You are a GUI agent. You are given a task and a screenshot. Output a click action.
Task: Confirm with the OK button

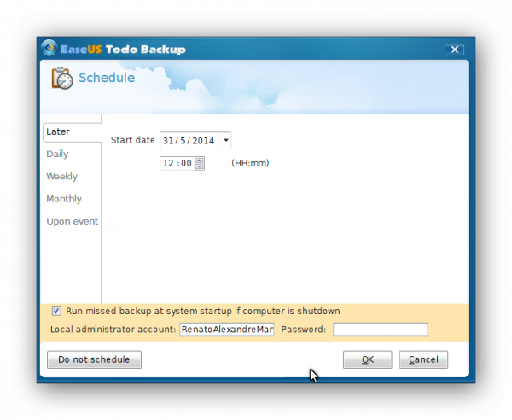[367, 359]
